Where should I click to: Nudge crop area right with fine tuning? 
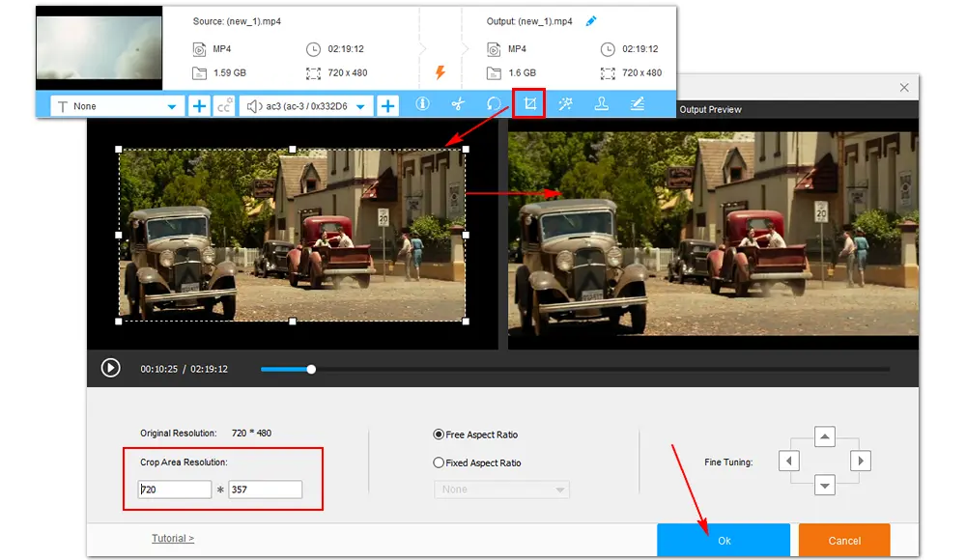pyautogui.click(x=860, y=461)
